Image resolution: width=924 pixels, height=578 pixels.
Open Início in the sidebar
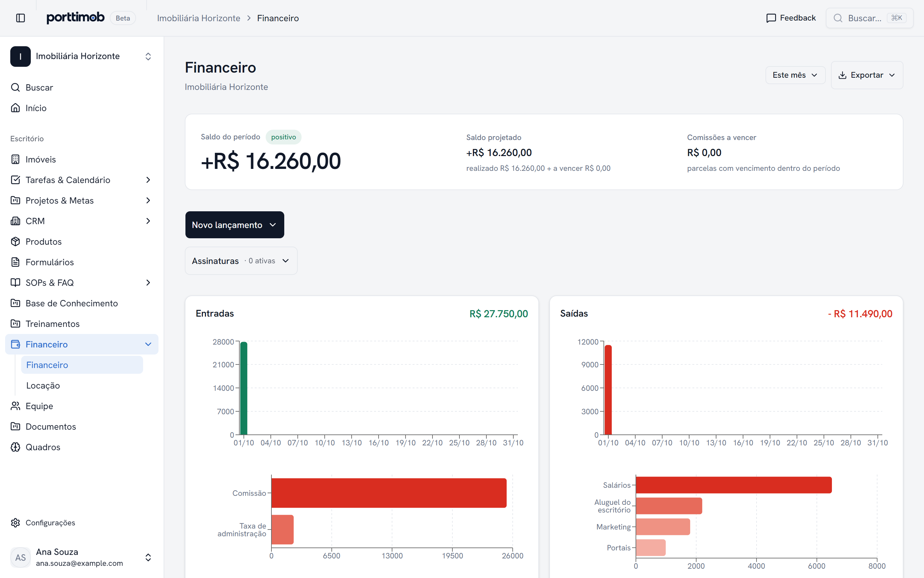[82, 108]
